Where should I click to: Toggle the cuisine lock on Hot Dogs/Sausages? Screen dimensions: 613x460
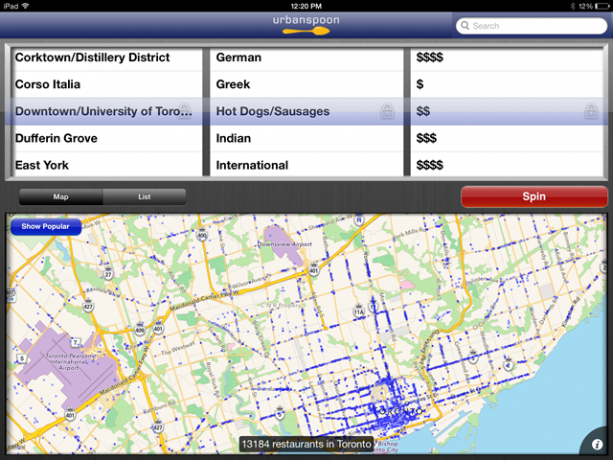pos(387,111)
